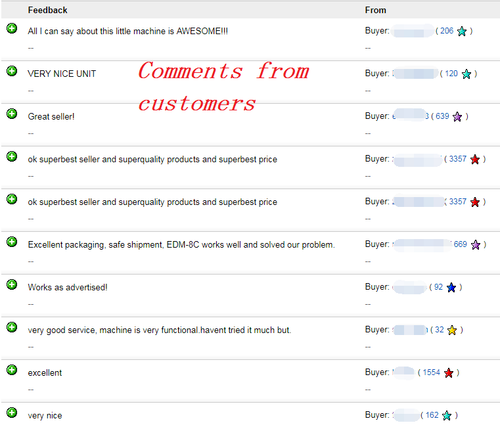Click the From column header
Screen dimensions: 500x425
(376, 10)
